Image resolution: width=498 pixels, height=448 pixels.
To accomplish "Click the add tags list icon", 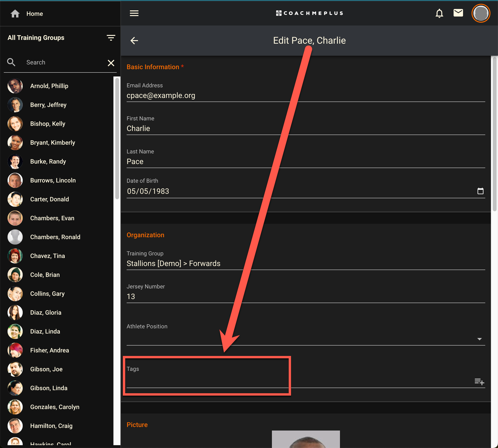I will tap(479, 381).
